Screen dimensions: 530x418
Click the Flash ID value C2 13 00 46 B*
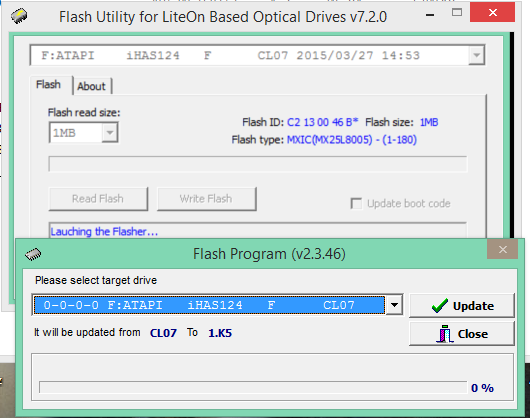(322, 122)
